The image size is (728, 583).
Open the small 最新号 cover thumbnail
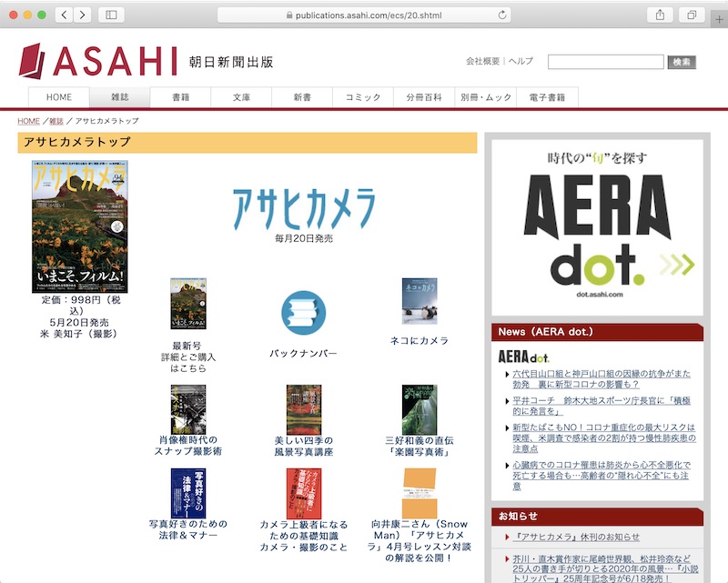tap(188, 304)
